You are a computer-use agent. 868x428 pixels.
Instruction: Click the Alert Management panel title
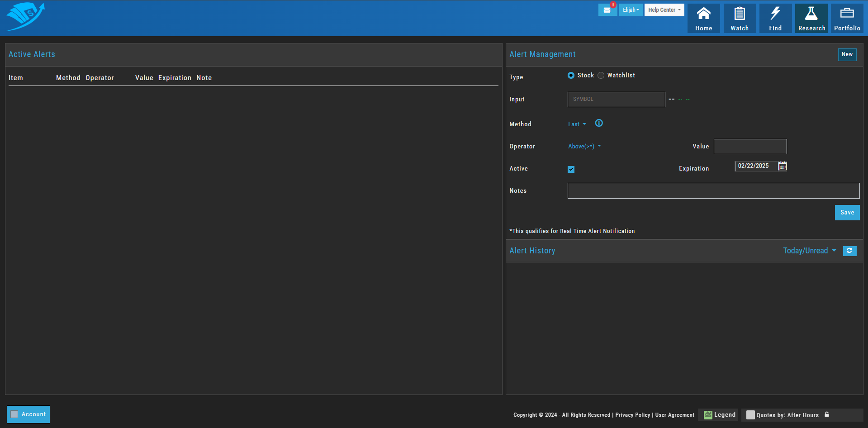coord(542,54)
